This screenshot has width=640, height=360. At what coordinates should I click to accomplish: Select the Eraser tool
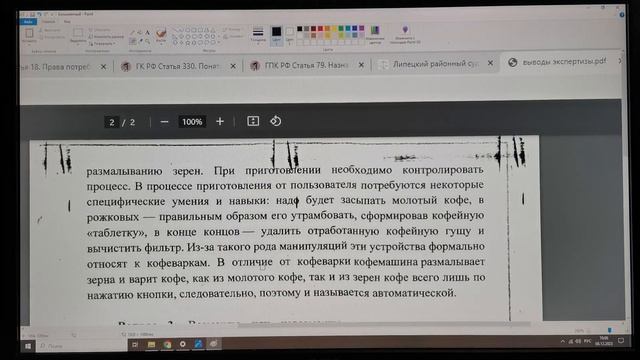132,41
